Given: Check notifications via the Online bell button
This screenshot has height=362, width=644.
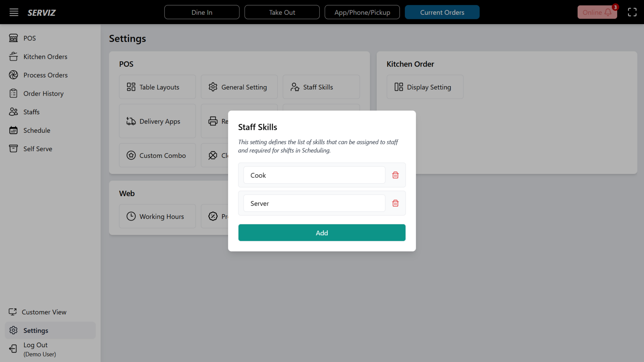Looking at the screenshot, I should pos(597,12).
